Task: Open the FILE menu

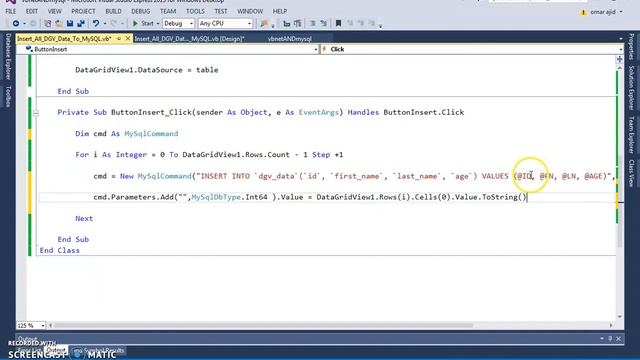Action: [11, 11]
